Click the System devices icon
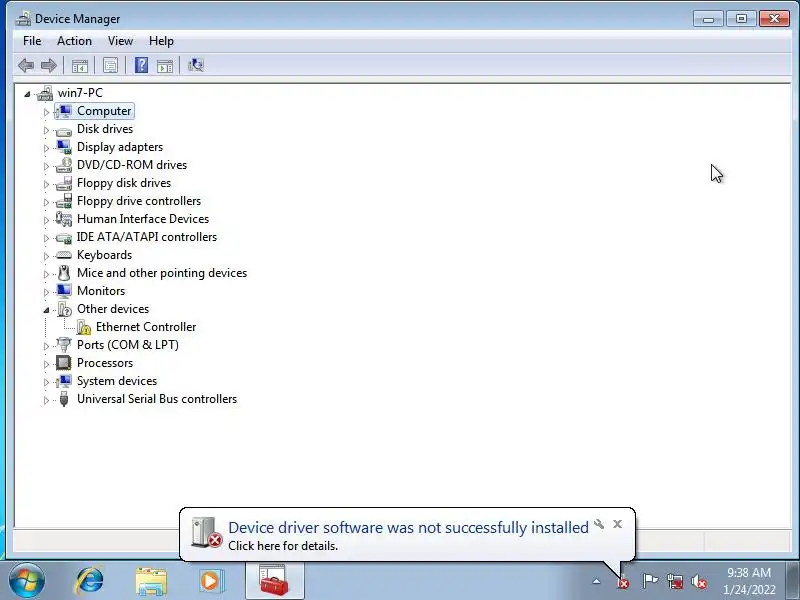800x600 pixels. pyautogui.click(x=64, y=381)
